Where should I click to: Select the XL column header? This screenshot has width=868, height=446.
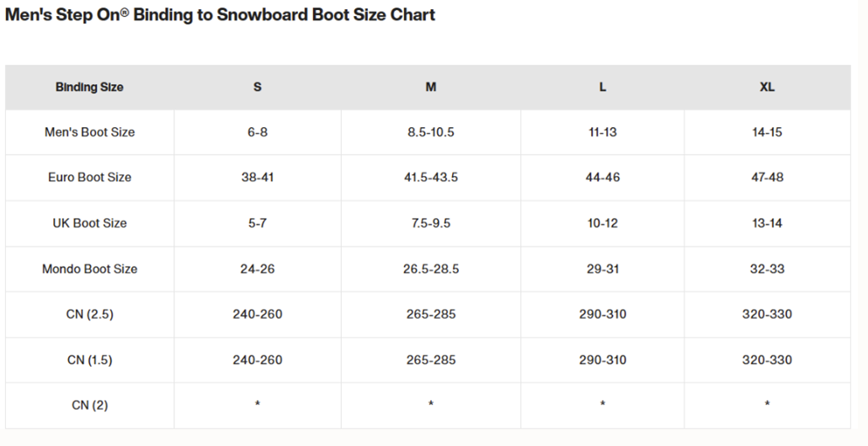click(x=767, y=87)
